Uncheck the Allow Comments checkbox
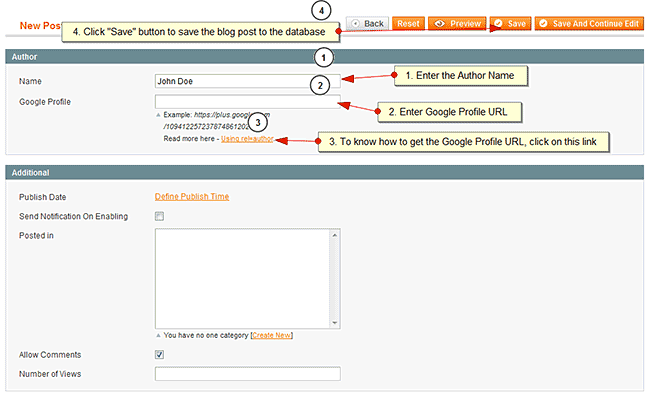The width and height of the screenshot is (650, 398). (x=159, y=354)
